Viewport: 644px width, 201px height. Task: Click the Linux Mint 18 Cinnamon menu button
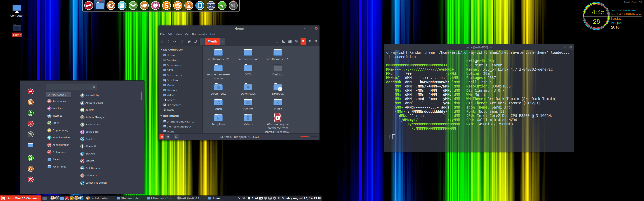[21, 198]
